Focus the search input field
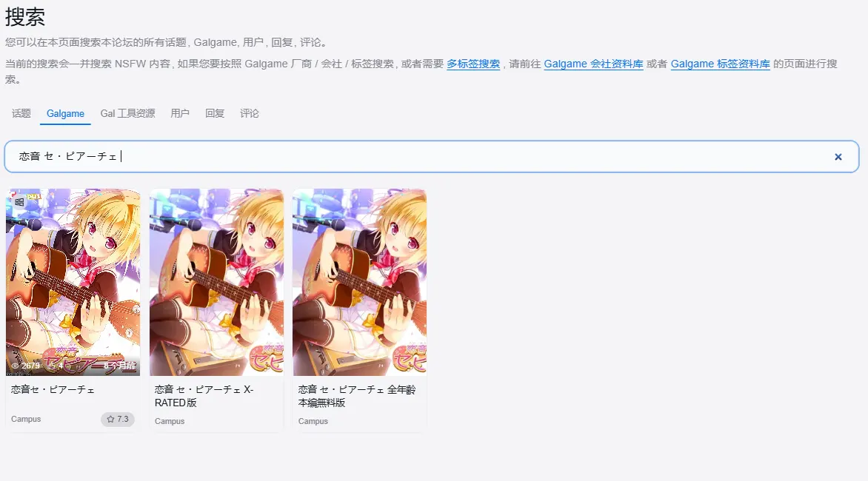 [x=432, y=156]
